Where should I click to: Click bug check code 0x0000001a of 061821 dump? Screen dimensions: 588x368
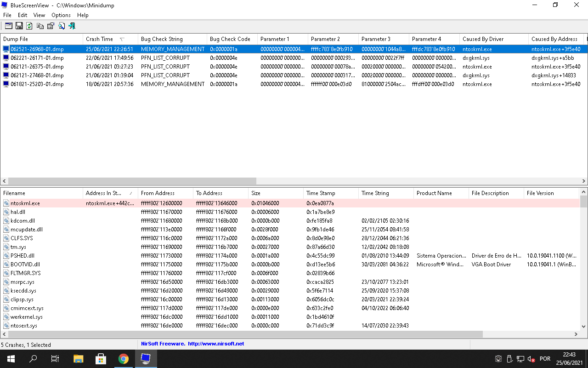224,84
